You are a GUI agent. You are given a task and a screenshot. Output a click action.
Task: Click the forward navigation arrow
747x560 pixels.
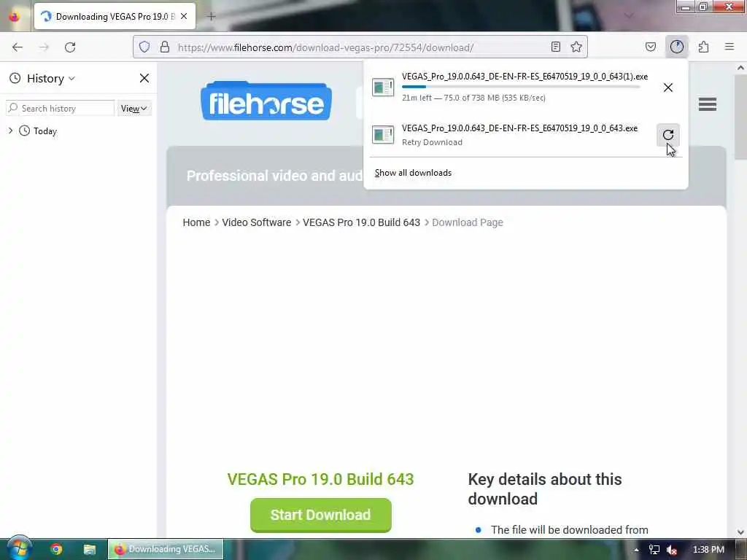point(44,47)
